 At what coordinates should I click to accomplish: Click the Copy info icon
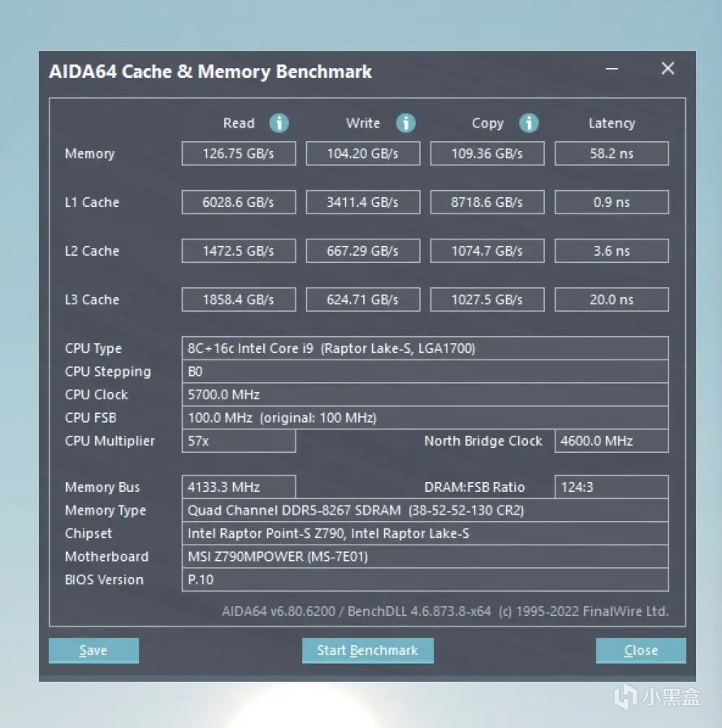529,123
